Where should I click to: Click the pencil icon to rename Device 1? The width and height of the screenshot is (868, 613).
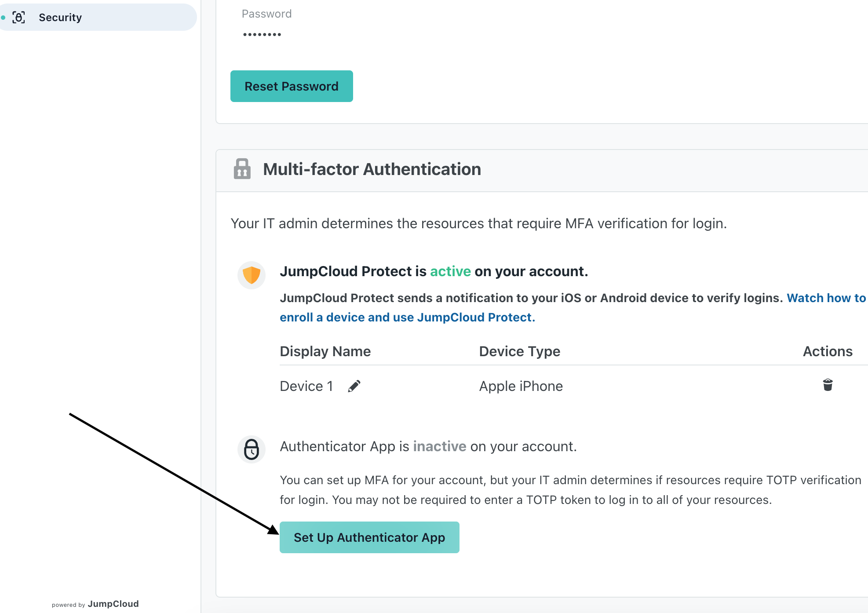354,386
